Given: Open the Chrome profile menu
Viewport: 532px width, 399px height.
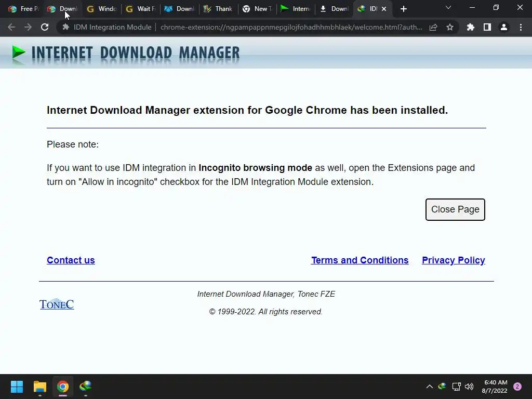Looking at the screenshot, I should coord(504,27).
